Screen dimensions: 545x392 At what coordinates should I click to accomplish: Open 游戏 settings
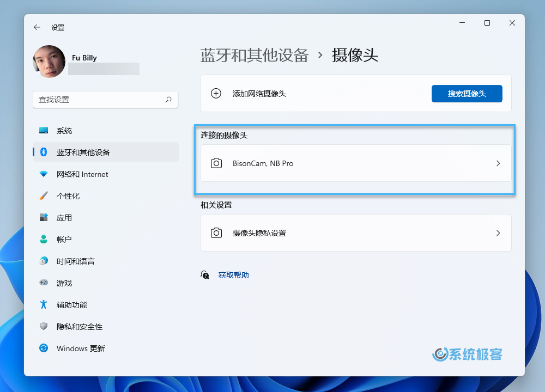pos(106,283)
